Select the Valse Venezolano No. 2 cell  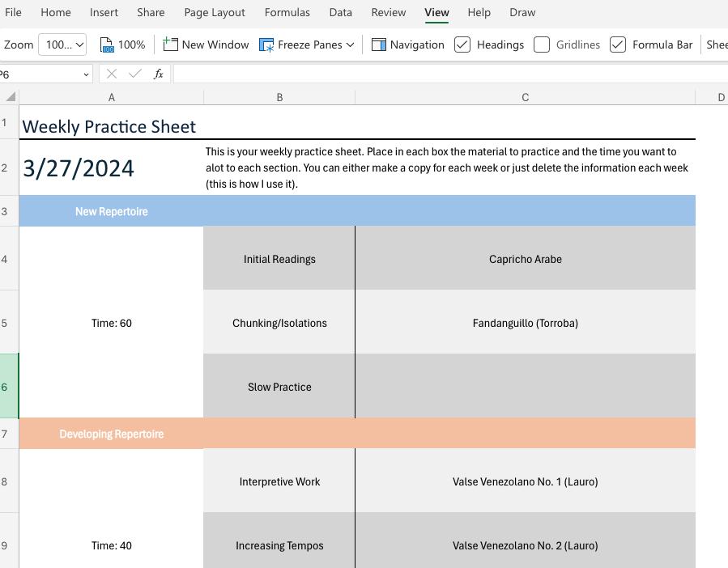(x=526, y=540)
